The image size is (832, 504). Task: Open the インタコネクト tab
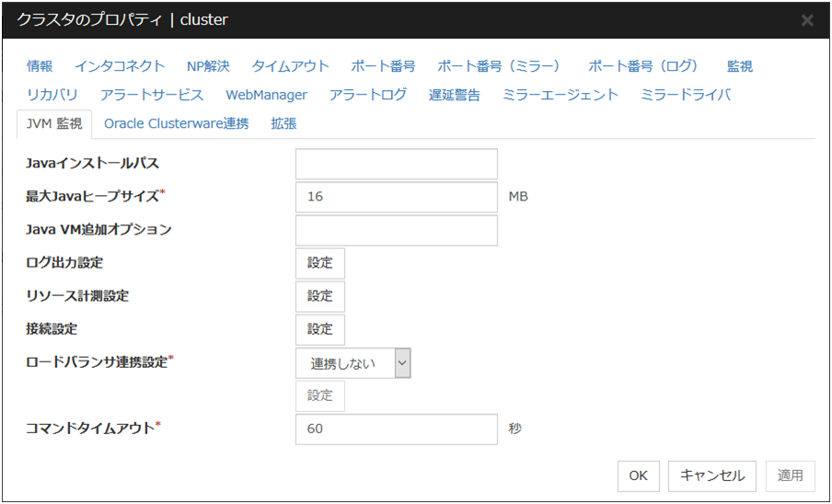120,66
